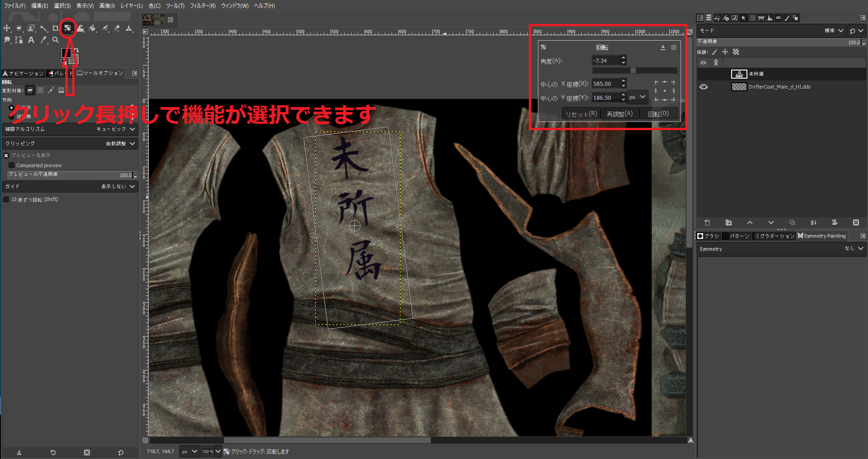Viewport: 868px width, 459px height.
Task: Open the クリッピング dropdown
Action: 70,144
